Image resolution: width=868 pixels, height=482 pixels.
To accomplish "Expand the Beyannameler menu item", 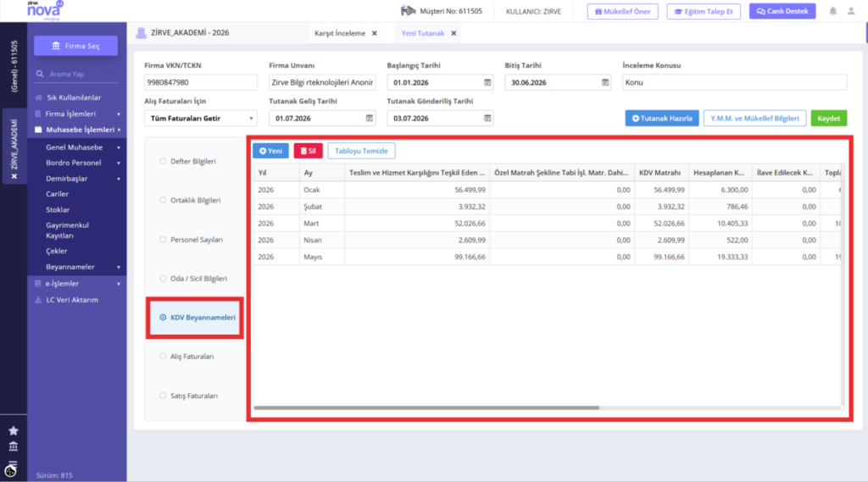I will [82, 267].
